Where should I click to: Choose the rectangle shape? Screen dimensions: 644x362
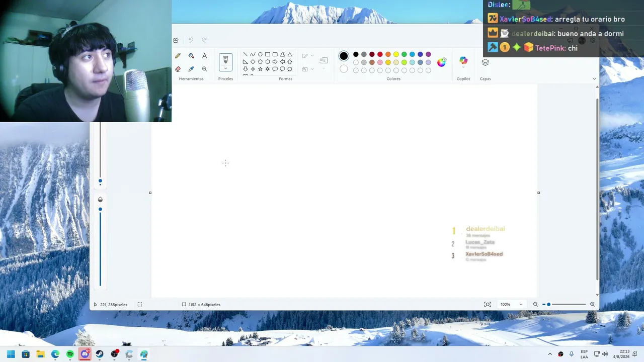[x=268, y=54]
